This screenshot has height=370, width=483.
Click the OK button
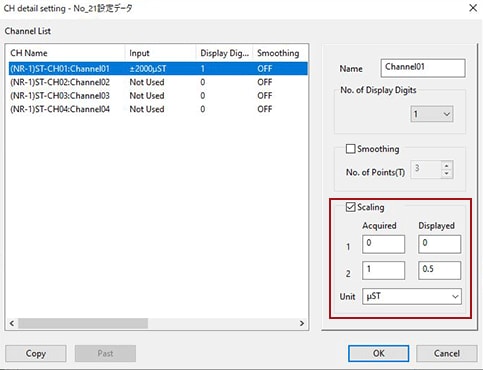tap(378, 353)
